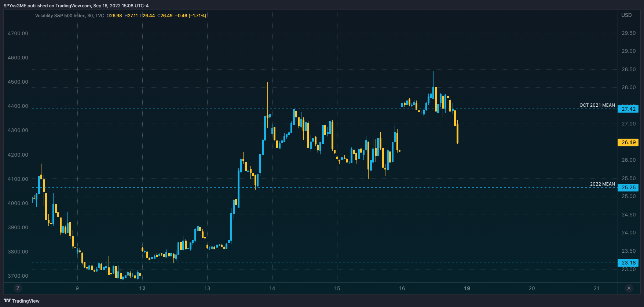Image resolution: width=644 pixels, height=307 pixels.
Task: Click 24.50 on the right price scale
Action: pos(629,215)
